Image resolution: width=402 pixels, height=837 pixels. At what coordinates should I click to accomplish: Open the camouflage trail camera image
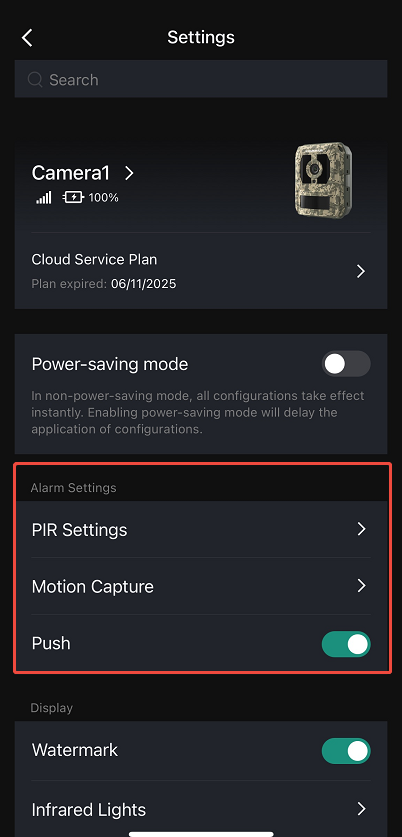322,179
